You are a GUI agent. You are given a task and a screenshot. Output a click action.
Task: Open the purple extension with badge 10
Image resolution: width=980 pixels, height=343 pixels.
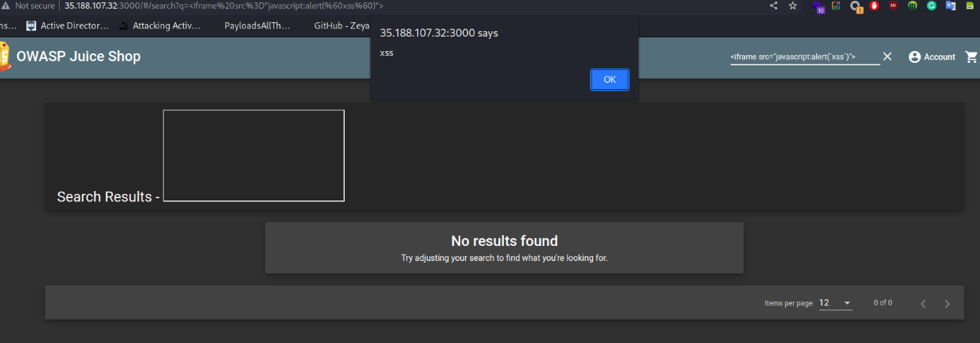tap(819, 6)
